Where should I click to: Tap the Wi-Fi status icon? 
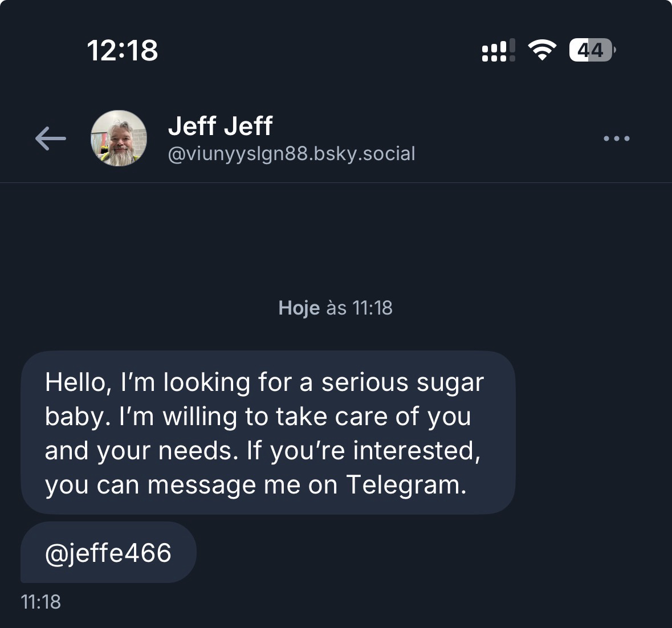542,50
